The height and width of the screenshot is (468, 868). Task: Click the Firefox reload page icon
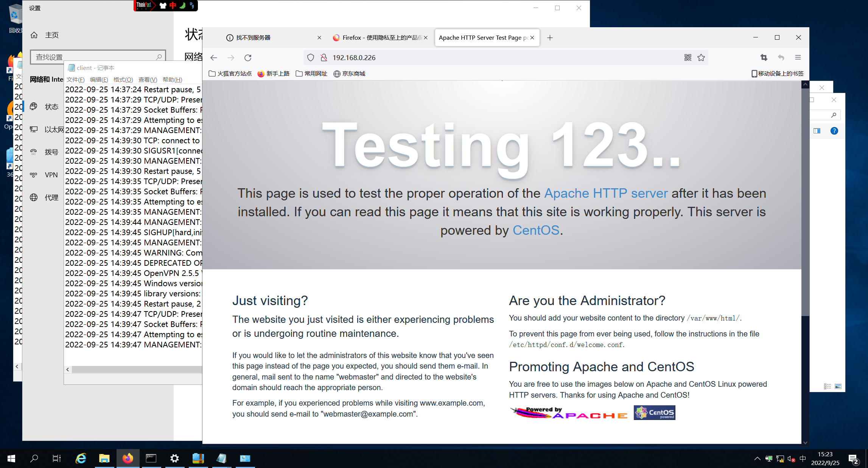click(x=248, y=57)
